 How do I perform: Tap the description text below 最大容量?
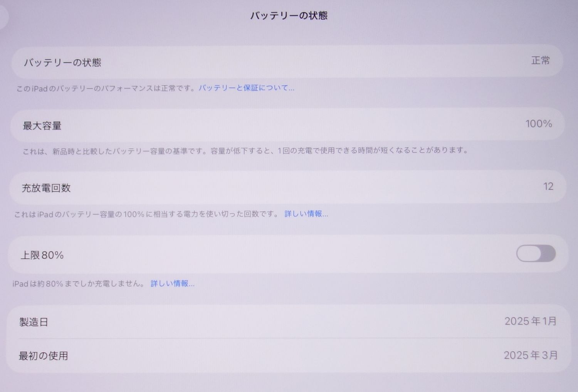[245, 151]
